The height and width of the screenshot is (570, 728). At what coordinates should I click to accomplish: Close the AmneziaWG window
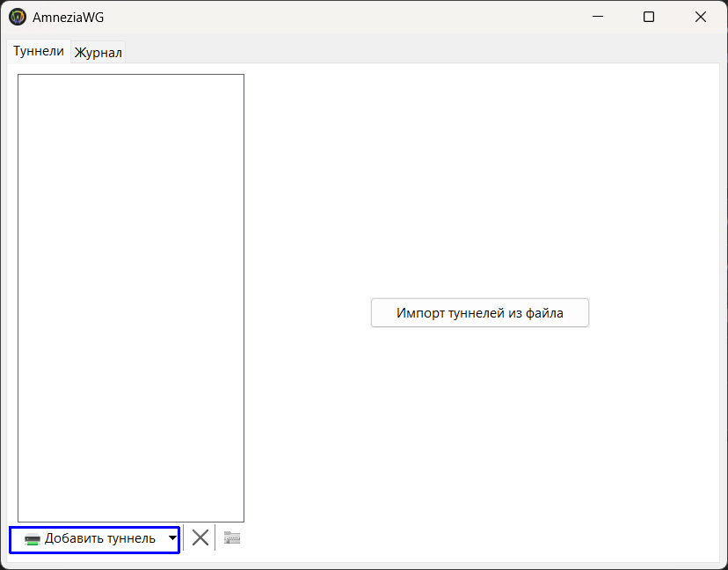point(700,18)
